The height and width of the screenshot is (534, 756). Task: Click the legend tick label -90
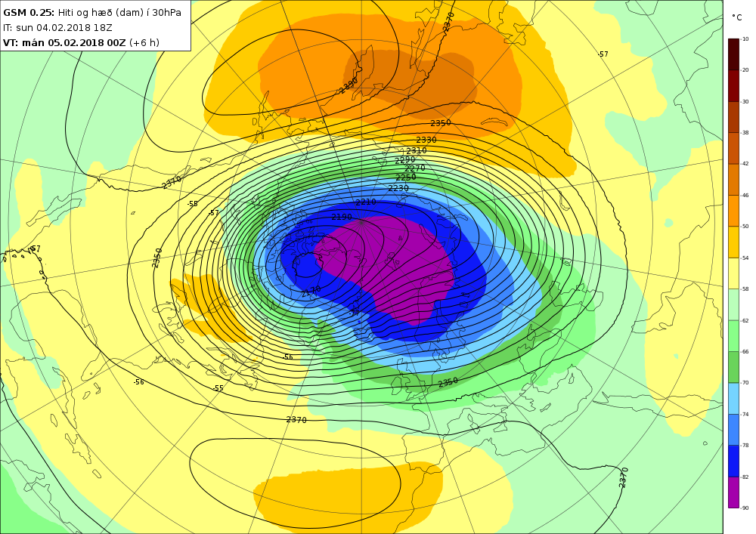745,508
